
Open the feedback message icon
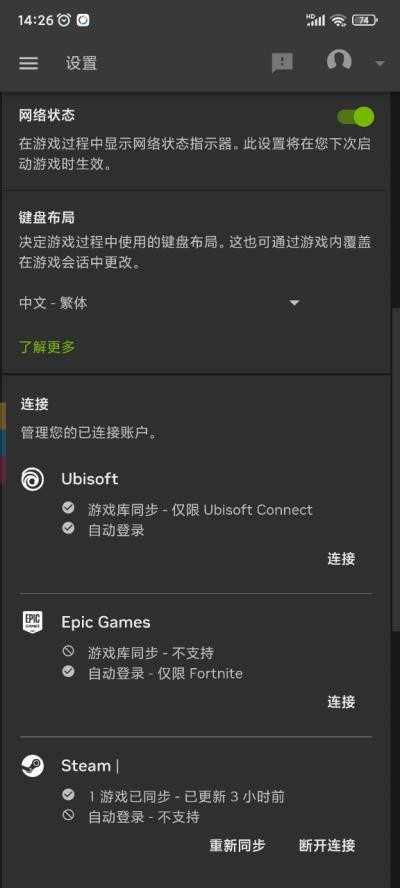click(x=282, y=63)
